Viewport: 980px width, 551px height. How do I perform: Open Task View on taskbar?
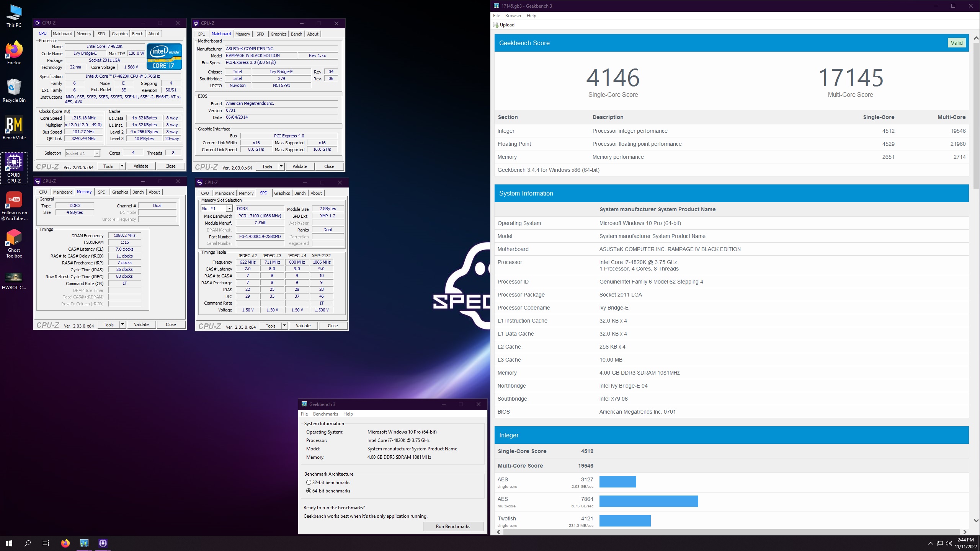coord(46,543)
